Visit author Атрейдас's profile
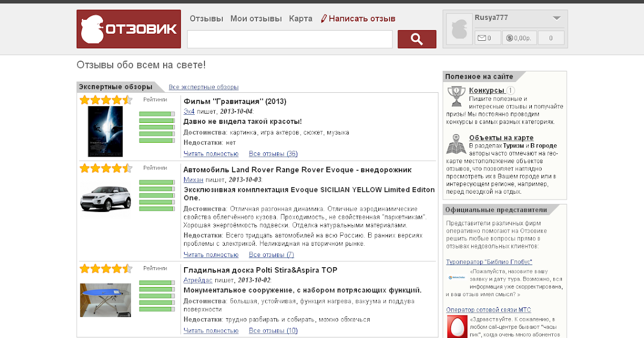 coord(199,280)
